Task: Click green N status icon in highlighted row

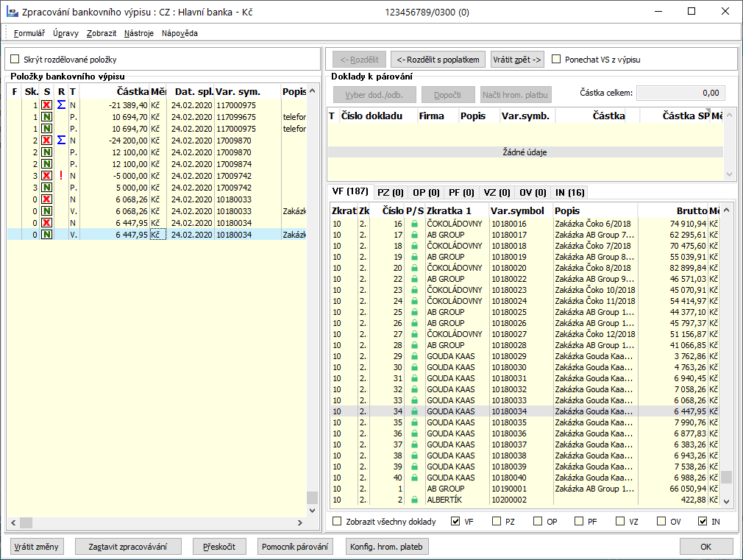Action: 46,235
